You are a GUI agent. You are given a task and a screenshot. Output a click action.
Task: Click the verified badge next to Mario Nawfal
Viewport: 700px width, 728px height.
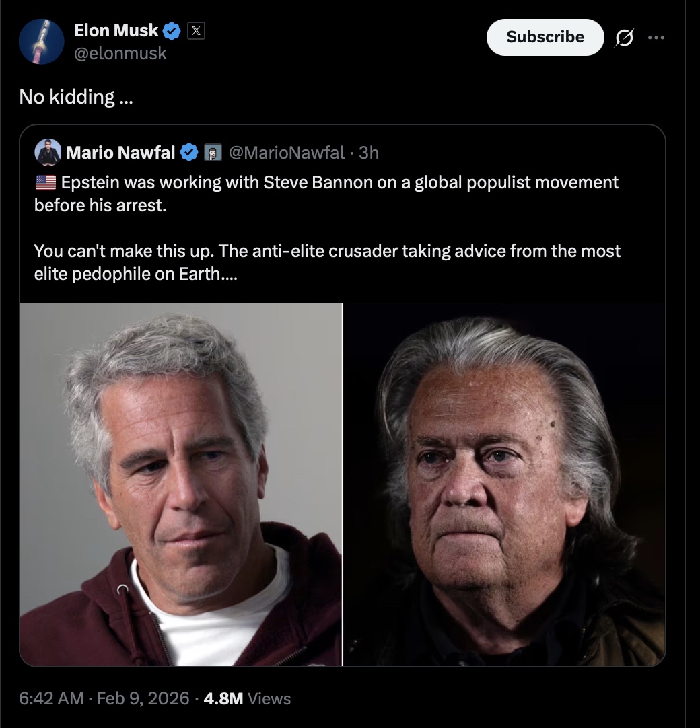[190, 153]
